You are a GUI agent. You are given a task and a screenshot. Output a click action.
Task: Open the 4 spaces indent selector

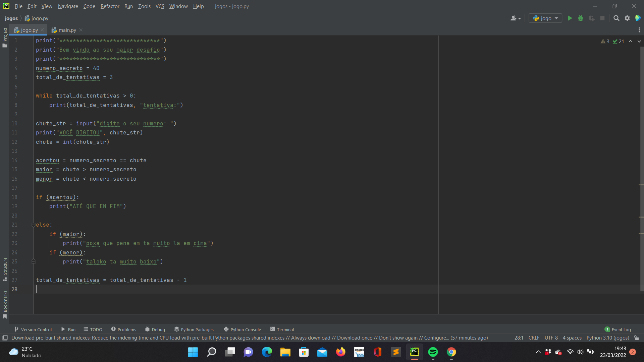572,338
